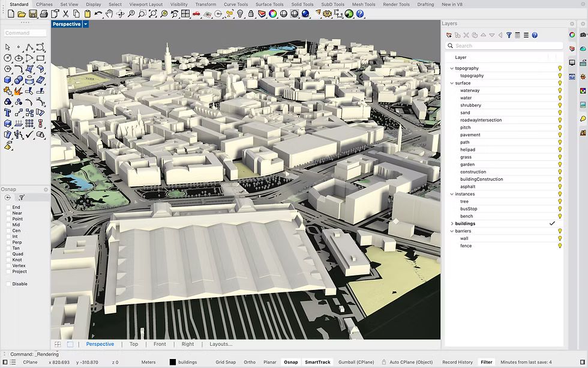
Task: Open the Surface Tools toolbar tab
Action: 269,4
